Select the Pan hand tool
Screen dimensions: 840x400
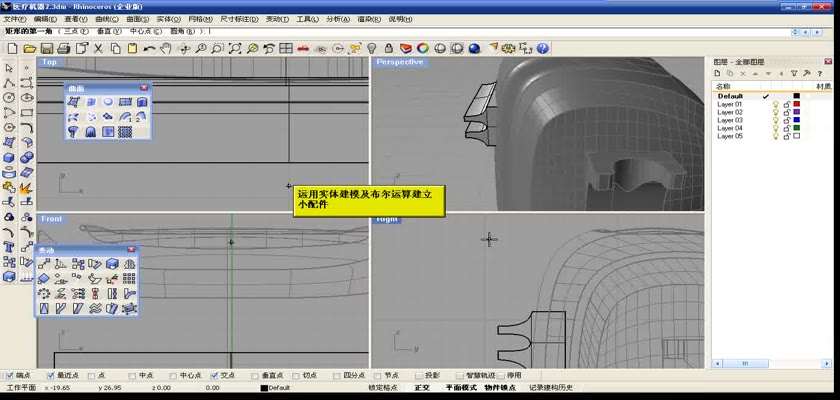click(x=167, y=48)
